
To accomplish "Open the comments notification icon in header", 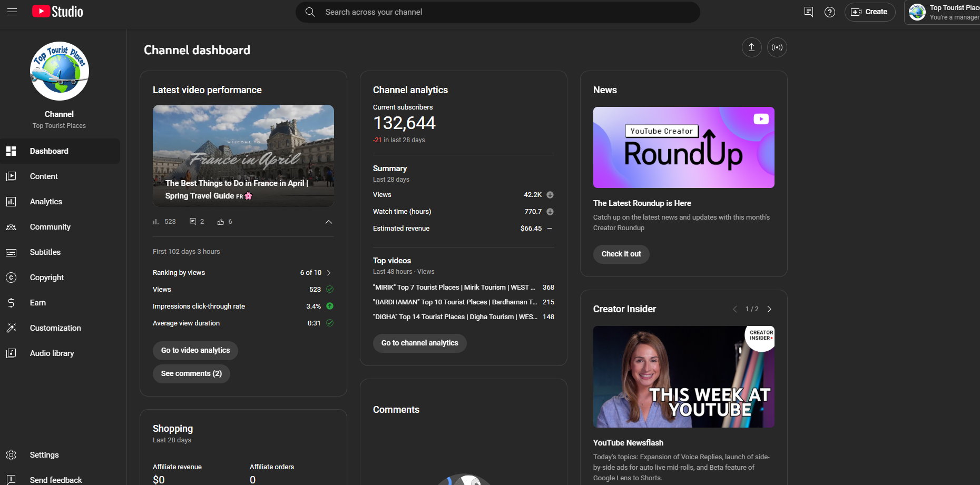I will click(809, 12).
